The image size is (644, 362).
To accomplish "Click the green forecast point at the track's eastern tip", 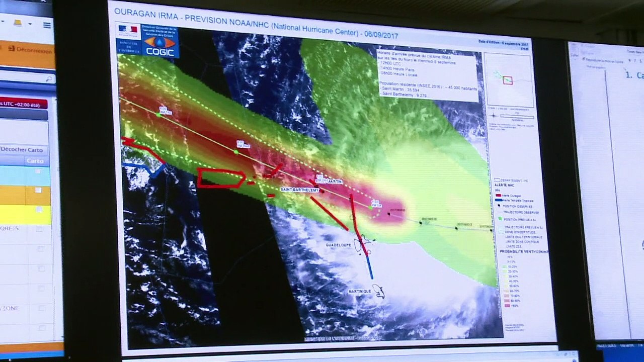I will [x=370, y=207].
